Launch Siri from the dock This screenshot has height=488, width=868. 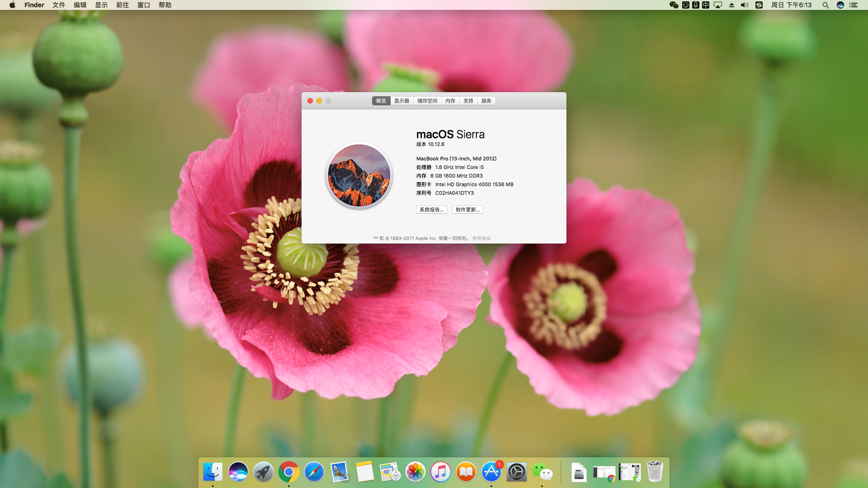238,473
